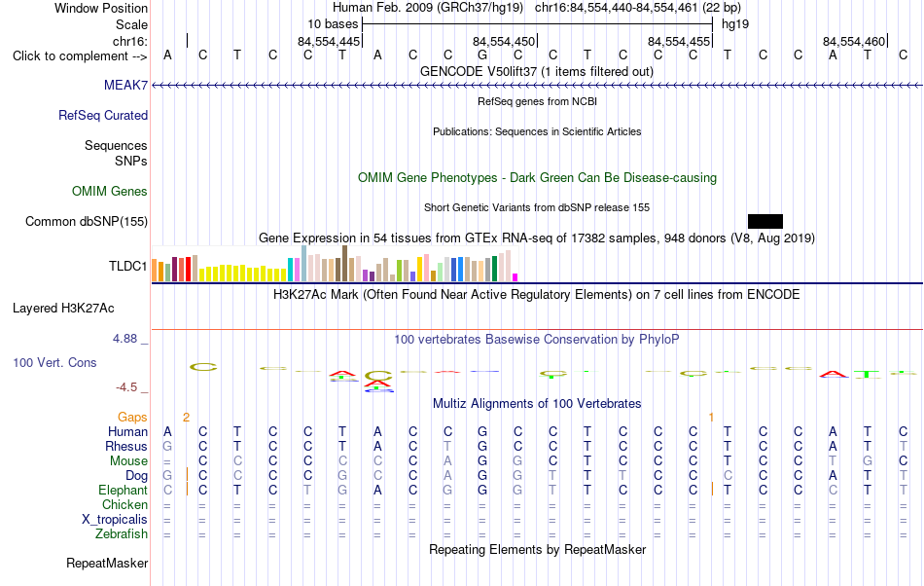924x586 pixels.
Task: Click the tall brown bar in the GTEx chart
Action: pos(344,264)
